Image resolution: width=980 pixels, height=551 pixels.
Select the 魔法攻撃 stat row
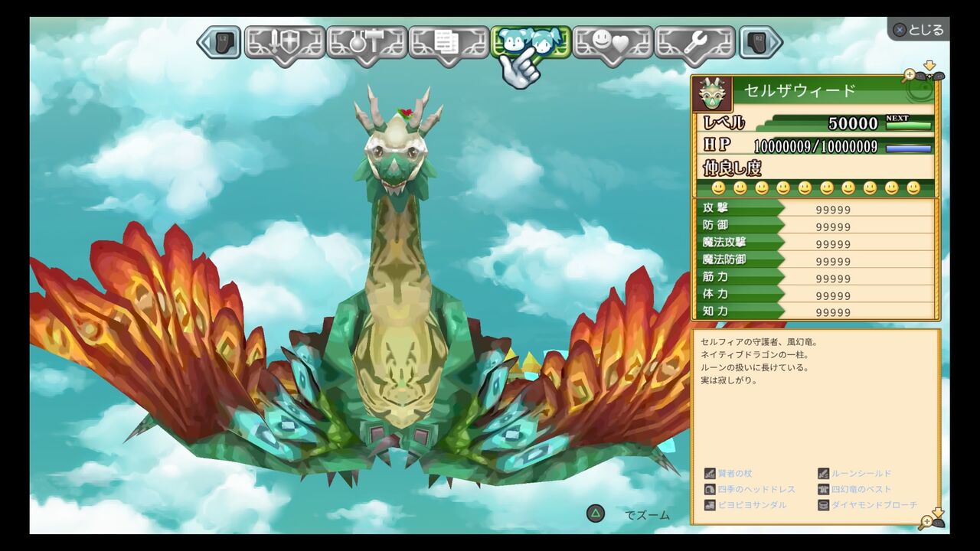pos(815,243)
